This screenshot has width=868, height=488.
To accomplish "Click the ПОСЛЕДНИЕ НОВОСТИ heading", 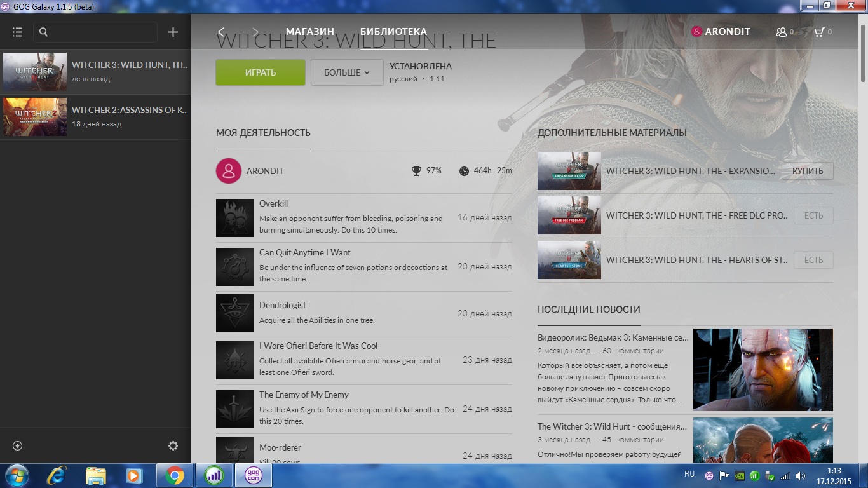I will [588, 309].
